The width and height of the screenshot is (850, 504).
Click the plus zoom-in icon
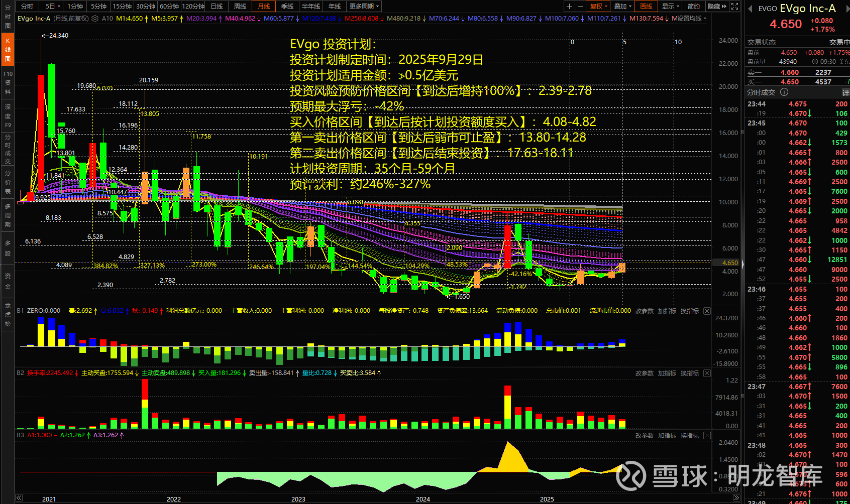coord(569,7)
